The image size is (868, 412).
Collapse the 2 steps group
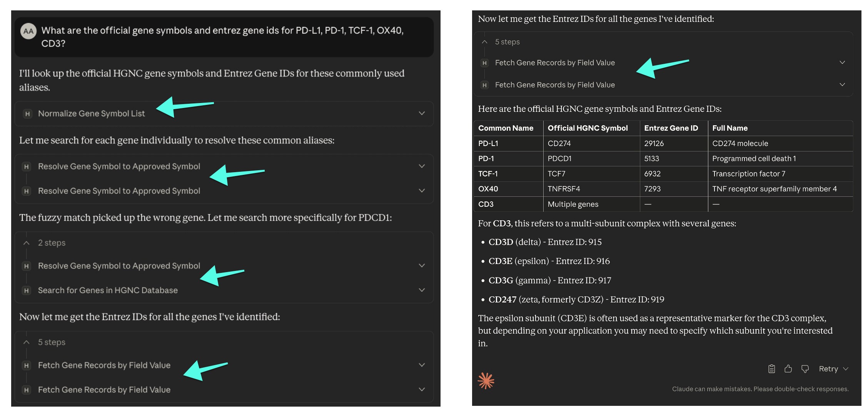[x=26, y=243]
